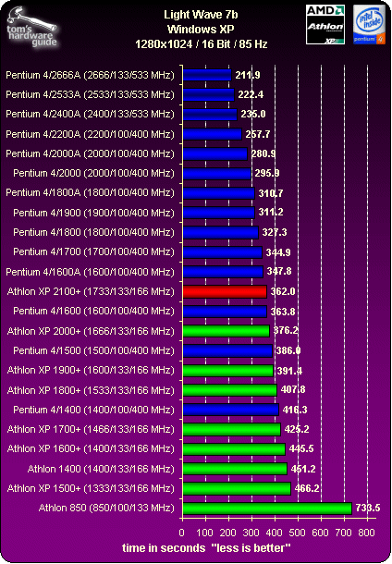Click the value 211.9

click(248, 75)
